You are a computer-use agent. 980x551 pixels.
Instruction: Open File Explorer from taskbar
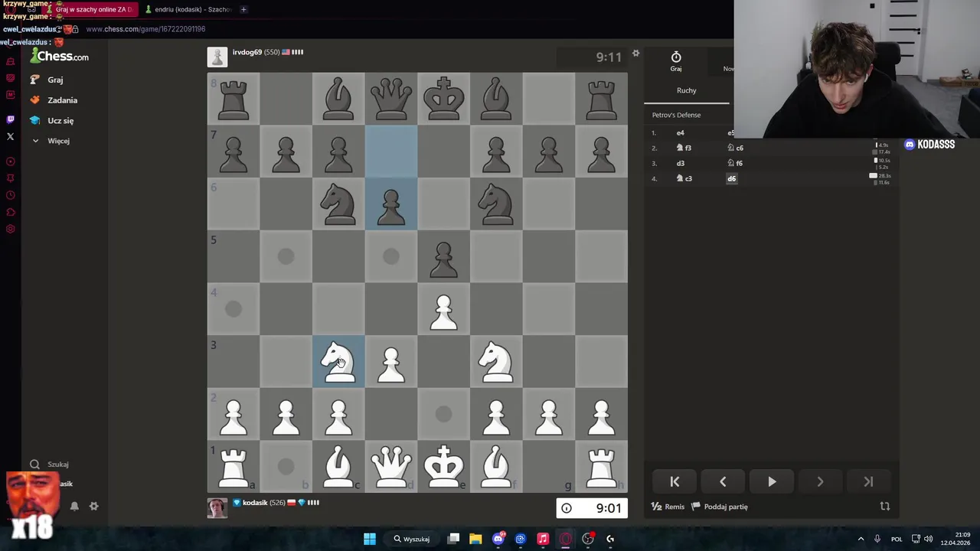475,539
